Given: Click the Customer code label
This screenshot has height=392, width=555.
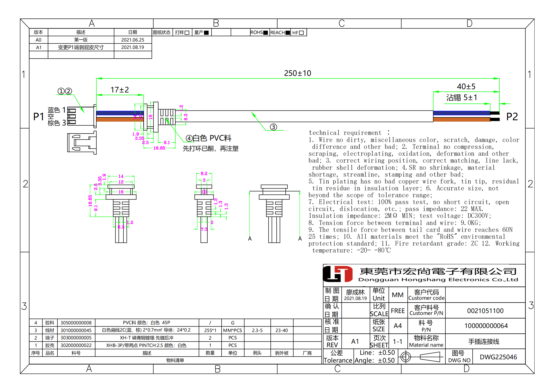Looking at the screenshot, I should pos(426,298).
